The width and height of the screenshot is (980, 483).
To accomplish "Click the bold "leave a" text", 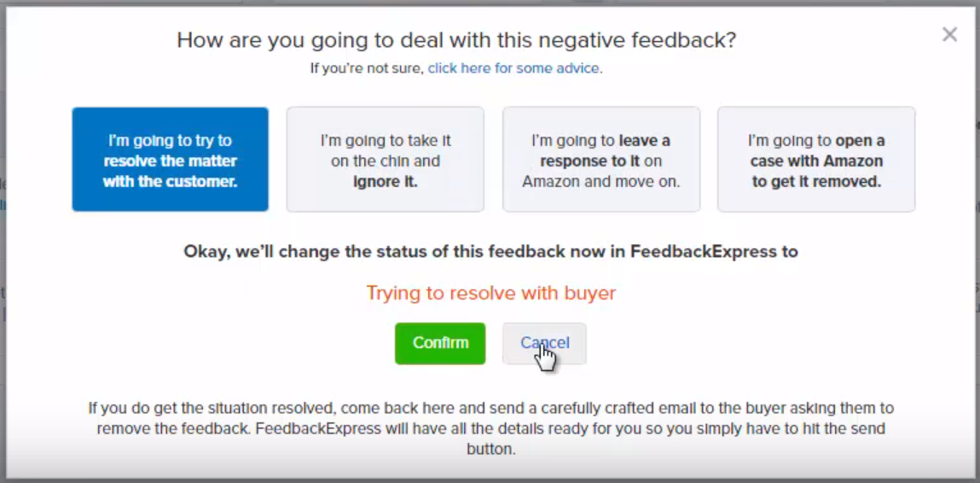I will point(645,141).
